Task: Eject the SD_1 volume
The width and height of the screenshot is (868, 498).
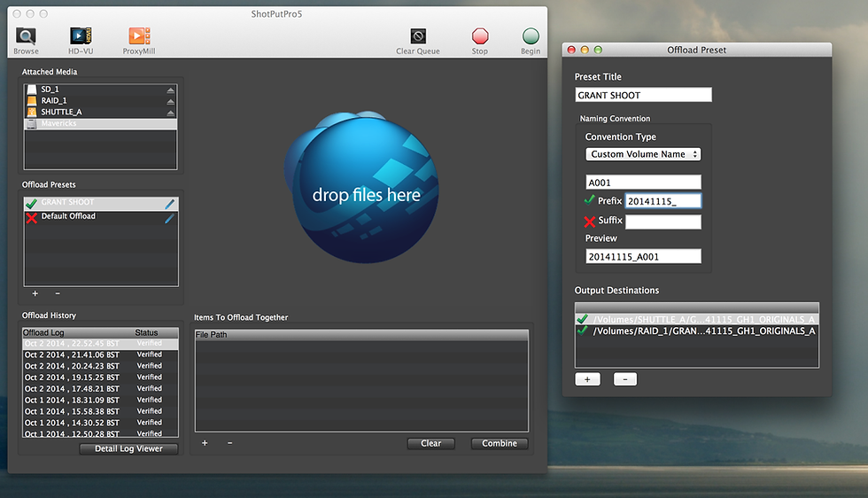Action: (170, 89)
